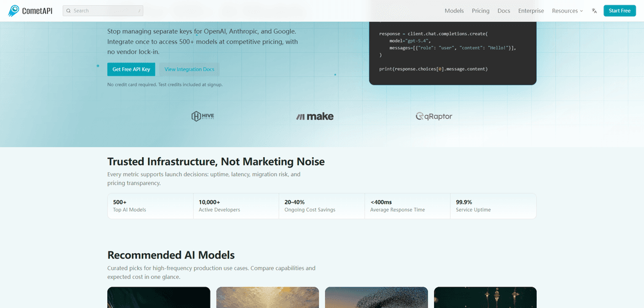Select the third recommended model thumbnail
This screenshot has width=644, height=308.
point(376,297)
